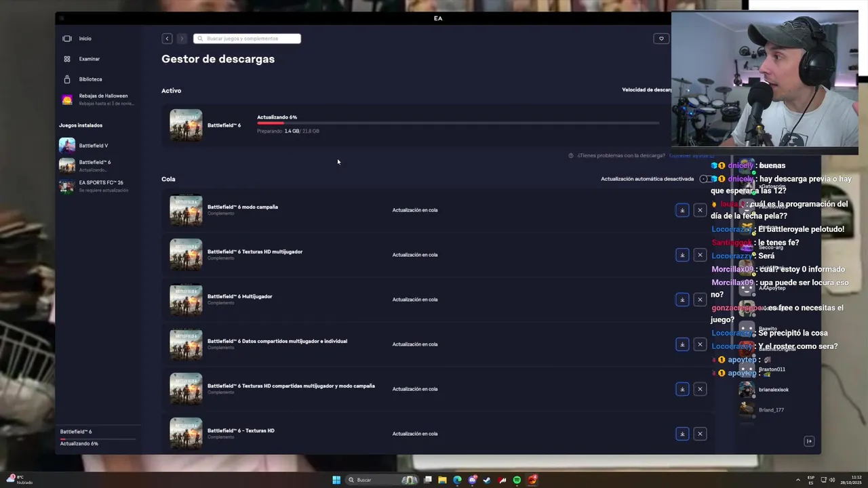
Task: Select Battlefield 6 in installed games
Action: point(94,165)
